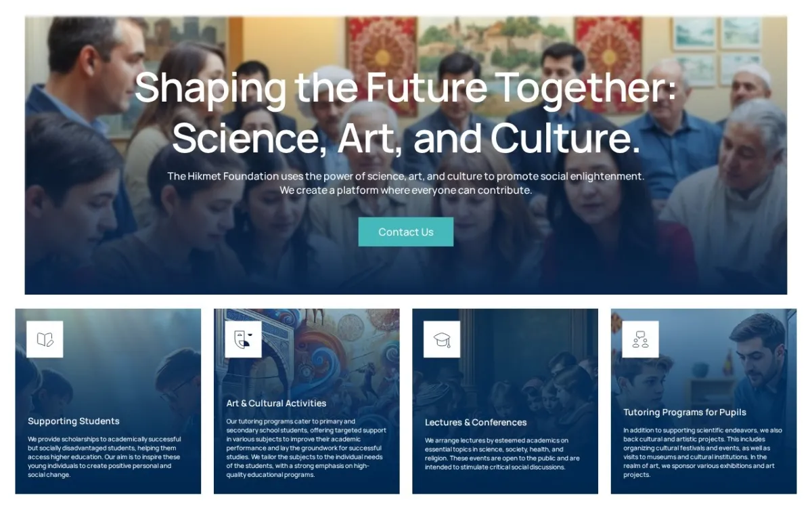Click the Hikmet Foundation tagline paragraph
Viewport: 812px width, 508px height.
click(x=406, y=183)
